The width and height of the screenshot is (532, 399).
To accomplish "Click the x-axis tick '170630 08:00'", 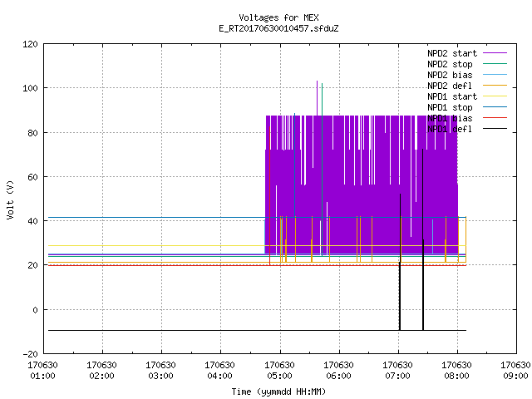I will 456,371.
